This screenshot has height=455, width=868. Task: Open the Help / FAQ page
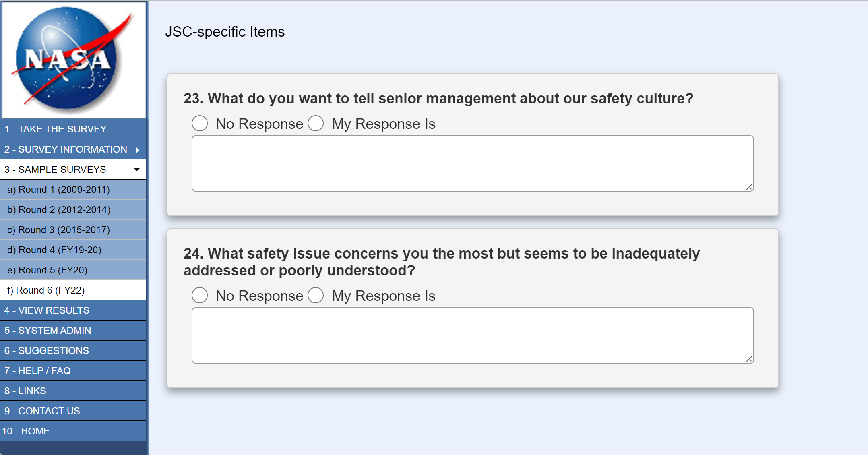pyautogui.click(x=38, y=371)
